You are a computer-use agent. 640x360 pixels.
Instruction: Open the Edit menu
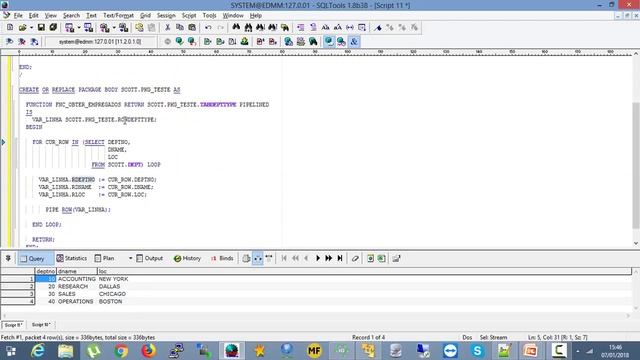[33, 16]
